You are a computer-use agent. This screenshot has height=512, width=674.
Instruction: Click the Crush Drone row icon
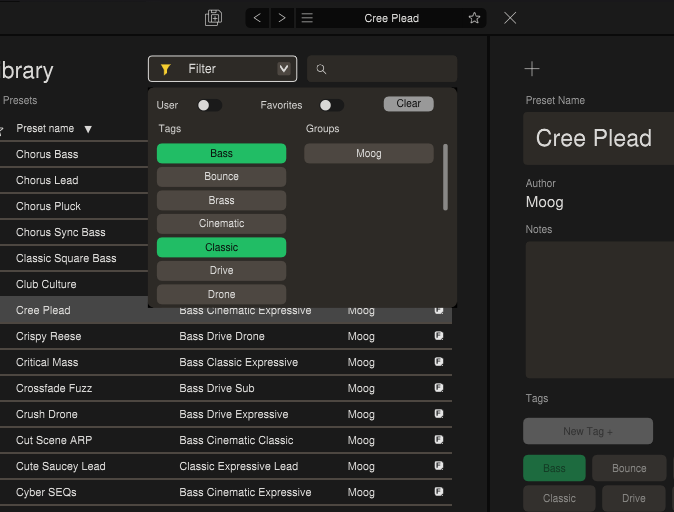(438, 414)
